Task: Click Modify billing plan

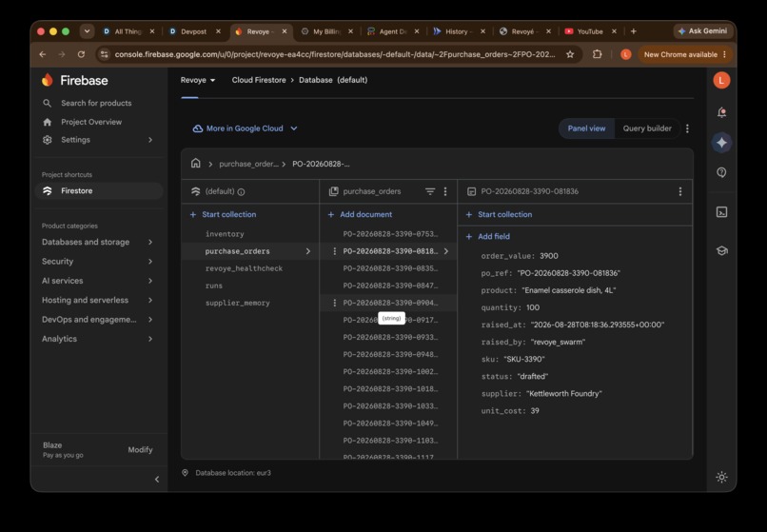Action: [141, 450]
